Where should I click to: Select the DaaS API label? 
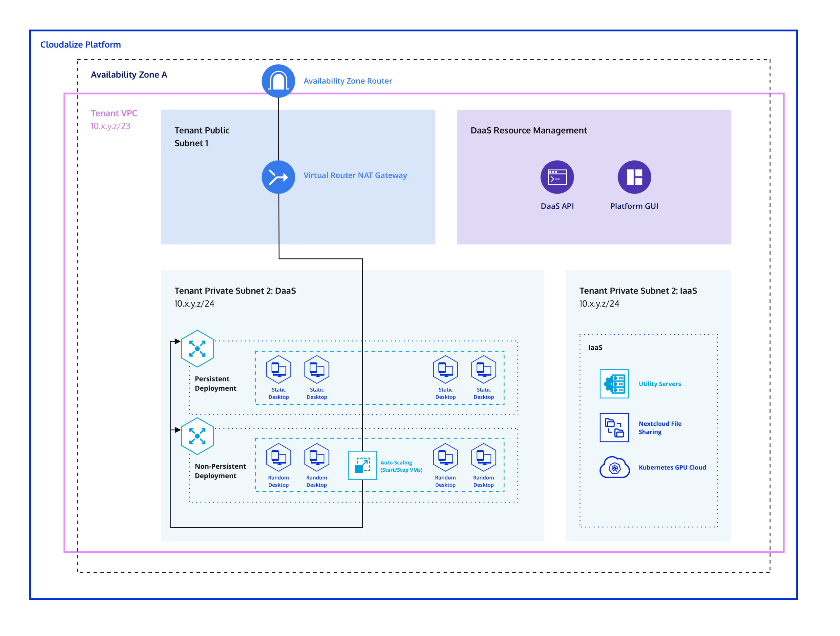click(557, 206)
